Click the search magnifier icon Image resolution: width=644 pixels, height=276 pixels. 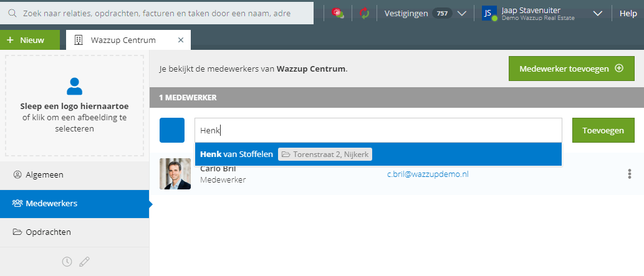(12, 13)
